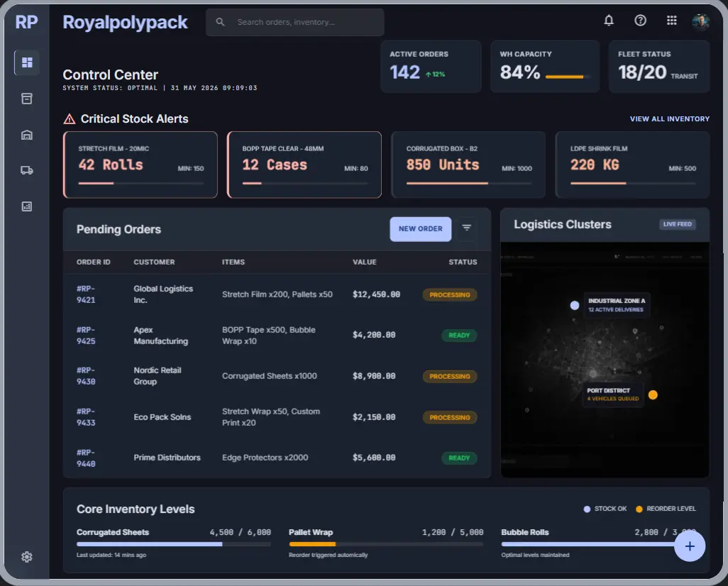Open the BOPP Tape Clear 48MM alert card
This screenshot has height=586, width=728.
(304, 165)
